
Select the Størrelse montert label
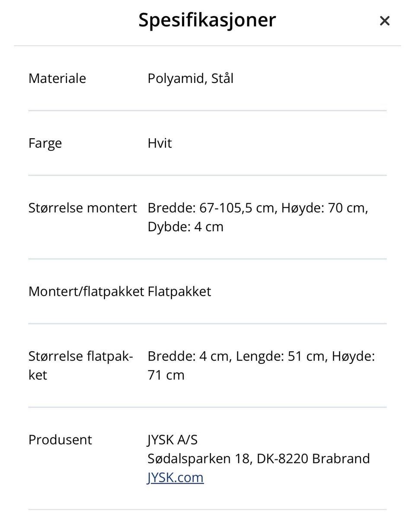point(83,208)
